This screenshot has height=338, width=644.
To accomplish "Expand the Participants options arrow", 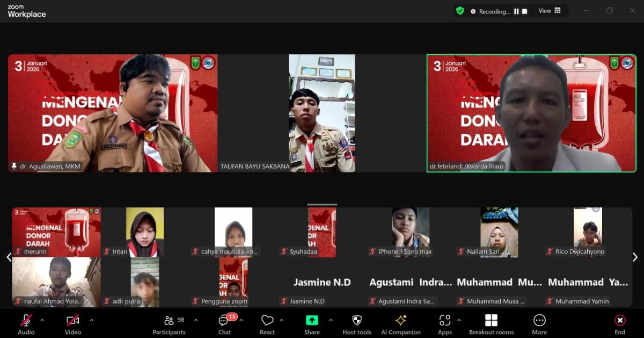I will point(195,320).
